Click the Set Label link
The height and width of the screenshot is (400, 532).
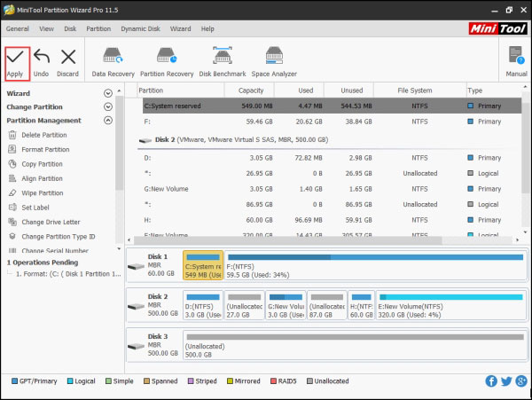pyautogui.click(x=35, y=208)
